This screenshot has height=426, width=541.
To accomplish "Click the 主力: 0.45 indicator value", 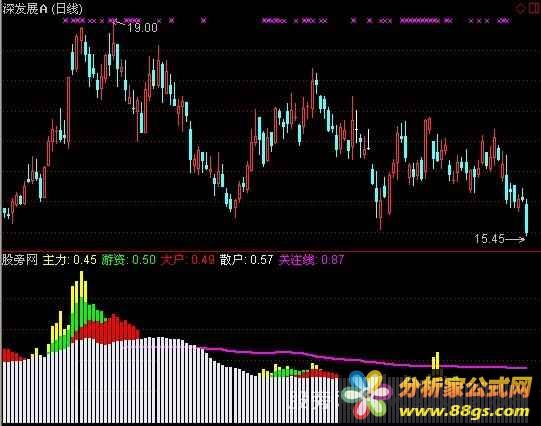I will [x=69, y=260].
